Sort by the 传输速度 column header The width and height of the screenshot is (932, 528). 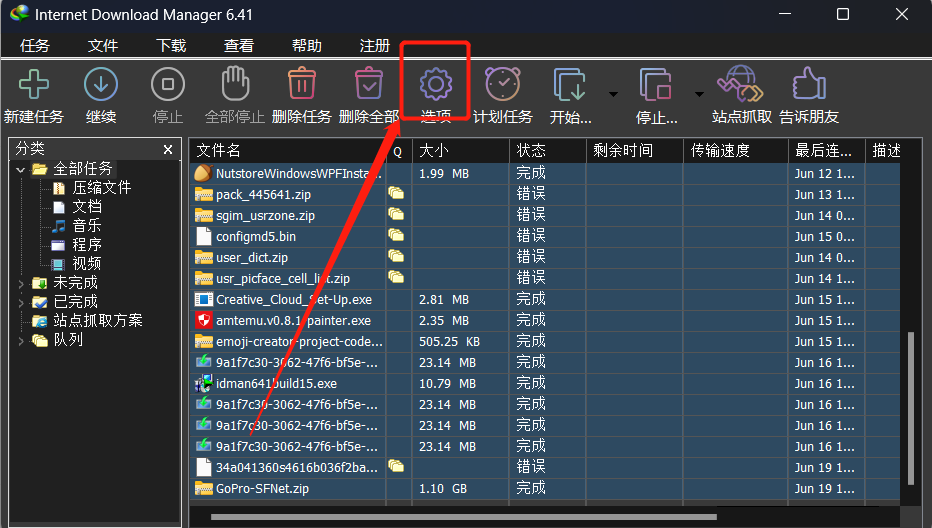coord(736,150)
